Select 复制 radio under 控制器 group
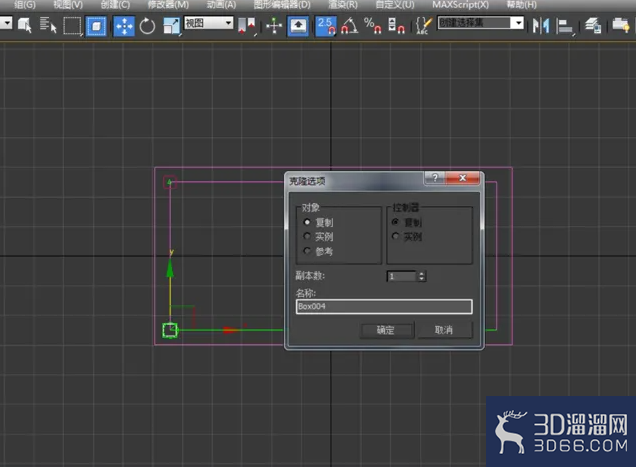Screen dimensions: 636x467 tap(395, 222)
